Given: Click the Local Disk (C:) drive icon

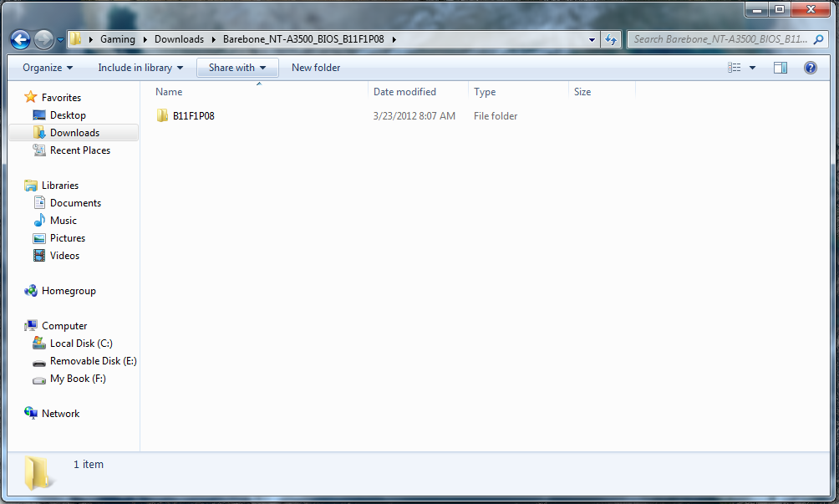Looking at the screenshot, I should coord(39,343).
